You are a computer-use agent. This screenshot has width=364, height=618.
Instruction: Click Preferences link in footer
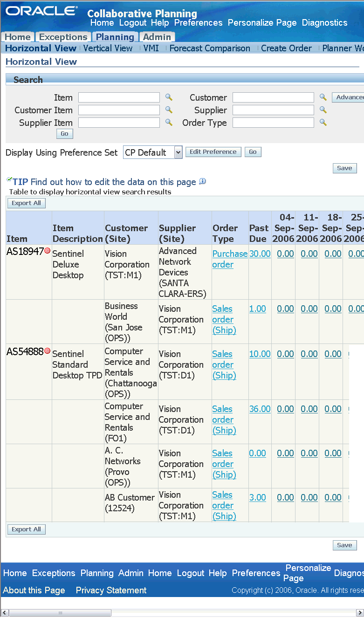click(256, 573)
